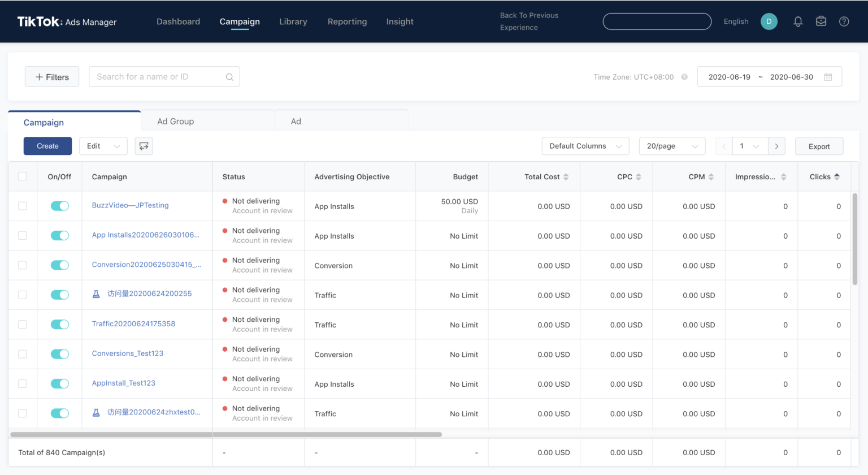Click the Create button
868x475 pixels.
tap(47, 146)
